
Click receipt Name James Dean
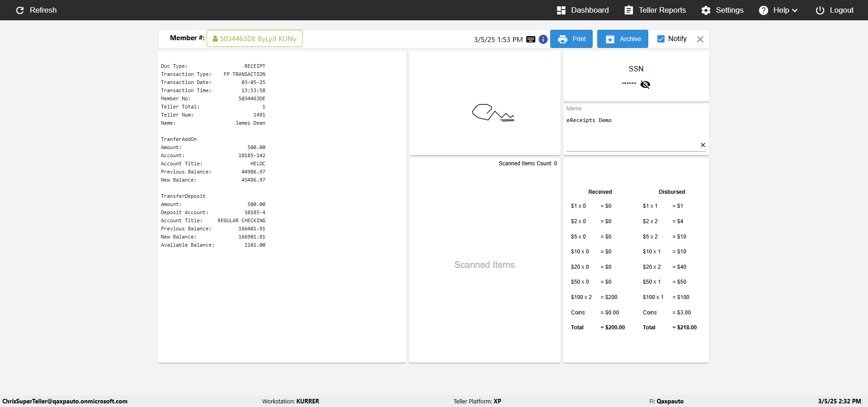(250, 123)
